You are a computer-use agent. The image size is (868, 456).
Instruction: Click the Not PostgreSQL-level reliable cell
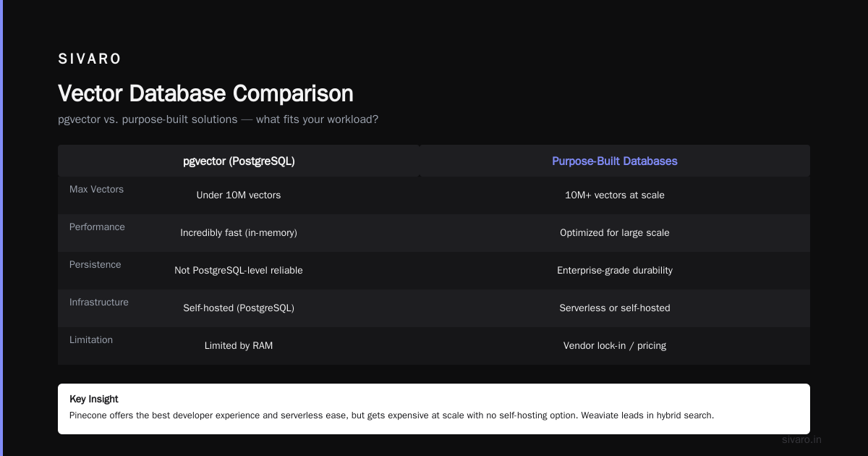click(x=239, y=270)
